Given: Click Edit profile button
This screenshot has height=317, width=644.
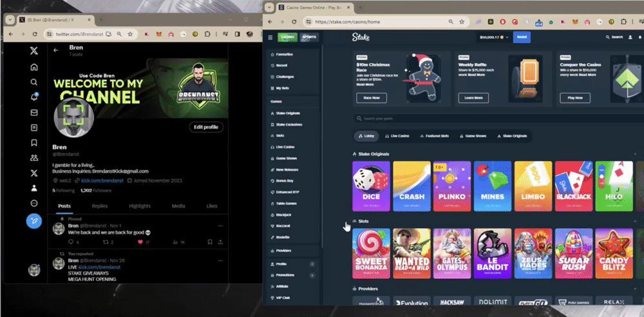Looking at the screenshot, I should (206, 127).
